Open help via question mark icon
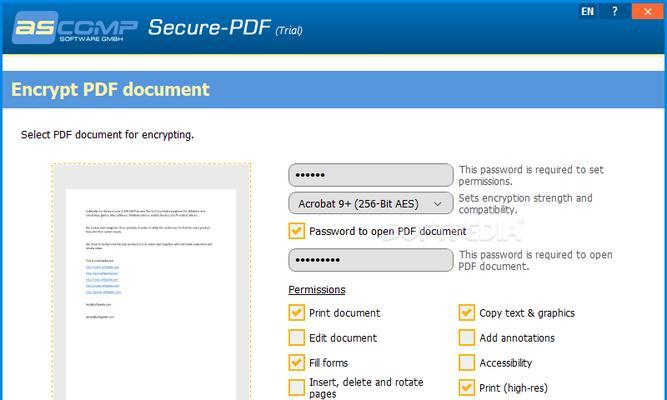This screenshot has width=667, height=400. [615, 11]
